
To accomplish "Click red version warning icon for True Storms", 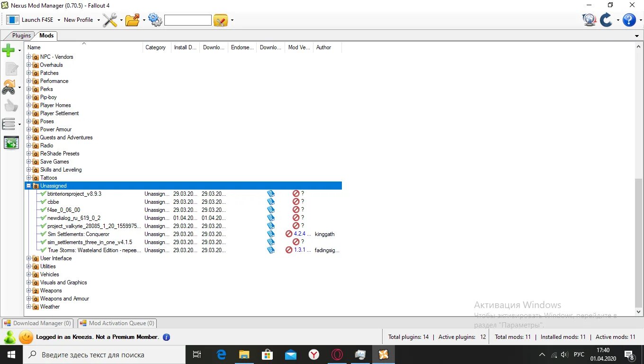I will pyautogui.click(x=289, y=250).
